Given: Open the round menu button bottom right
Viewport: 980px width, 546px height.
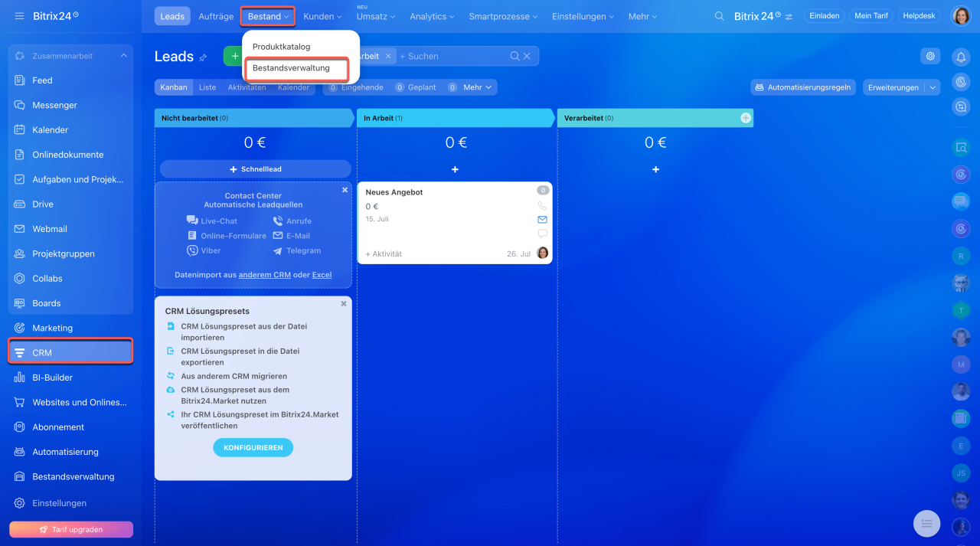Looking at the screenshot, I should pos(926,523).
